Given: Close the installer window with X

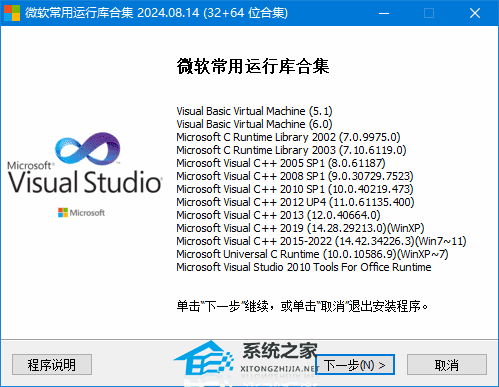Looking at the screenshot, I should click(x=475, y=13).
